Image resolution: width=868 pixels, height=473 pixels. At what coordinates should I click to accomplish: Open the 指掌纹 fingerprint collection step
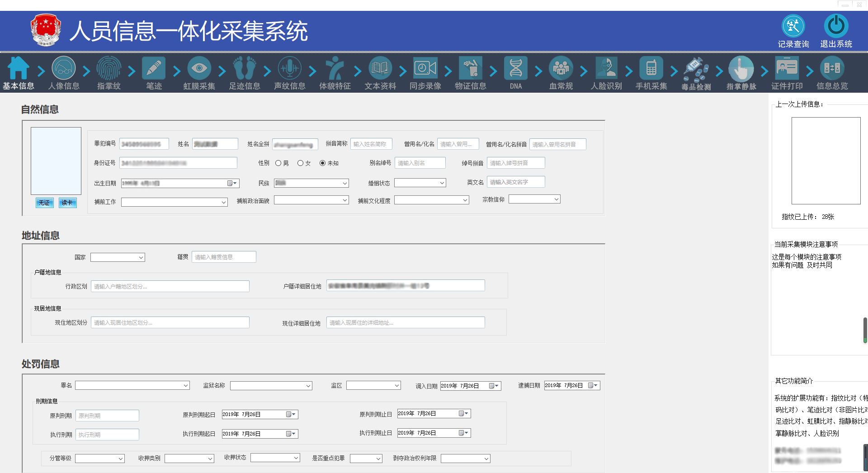click(x=108, y=72)
